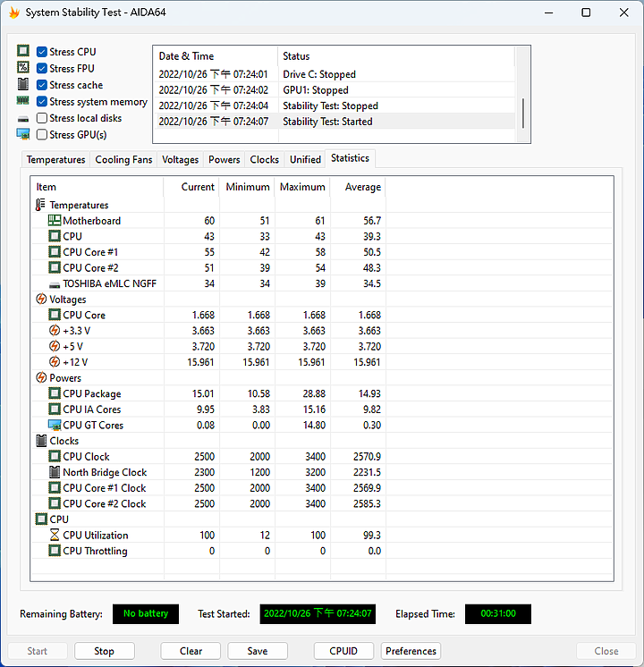
Task: Select the 'GPU1: Stopped' log entry
Action: tap(336, 89)
